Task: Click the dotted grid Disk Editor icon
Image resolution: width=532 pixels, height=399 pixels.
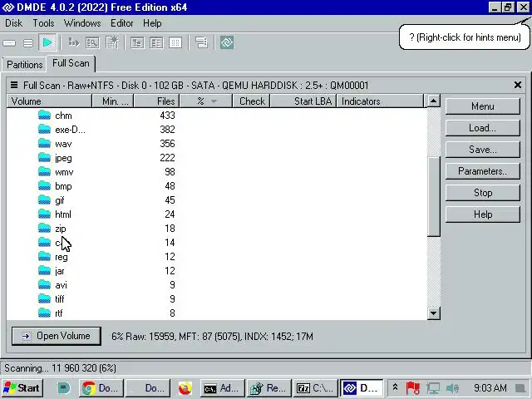Action: point(175,42)
